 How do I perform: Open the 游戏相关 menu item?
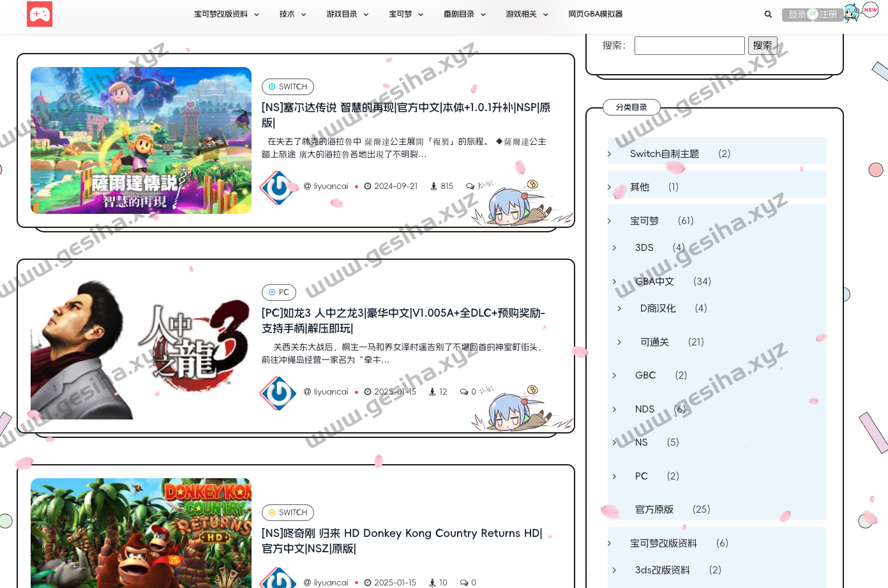[521, 14]
